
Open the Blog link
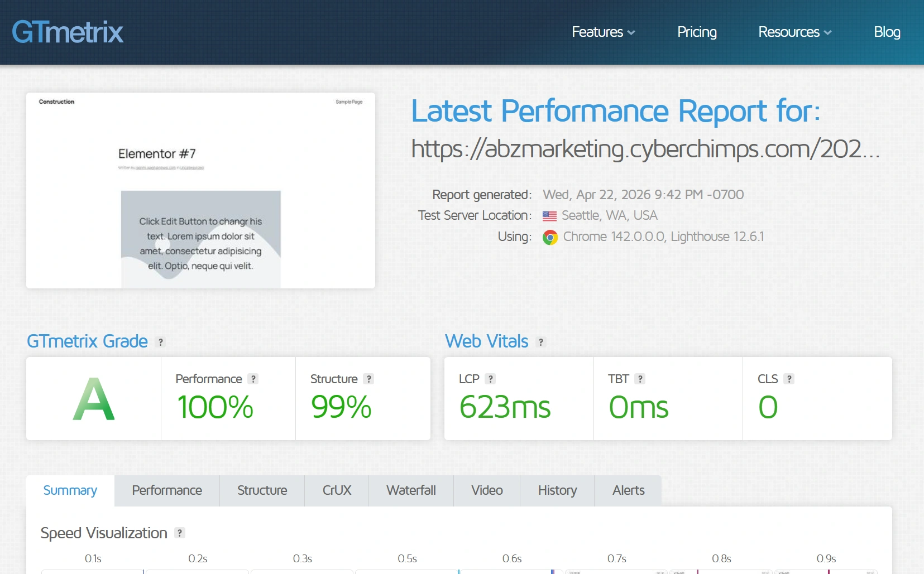point(887,32)
